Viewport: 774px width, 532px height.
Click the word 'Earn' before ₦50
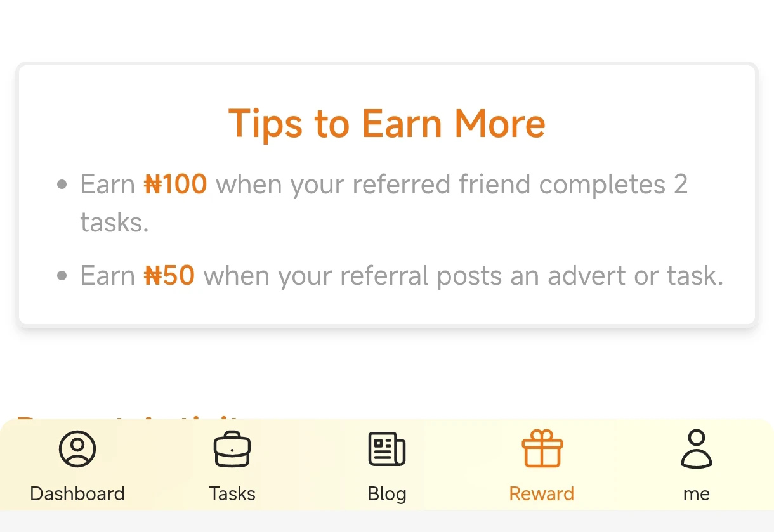(107, 276)
